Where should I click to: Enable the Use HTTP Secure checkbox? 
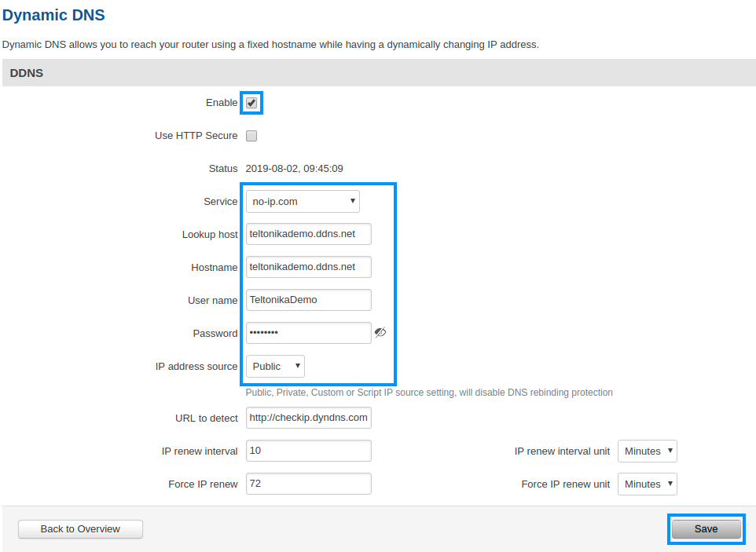pos(251,136)
